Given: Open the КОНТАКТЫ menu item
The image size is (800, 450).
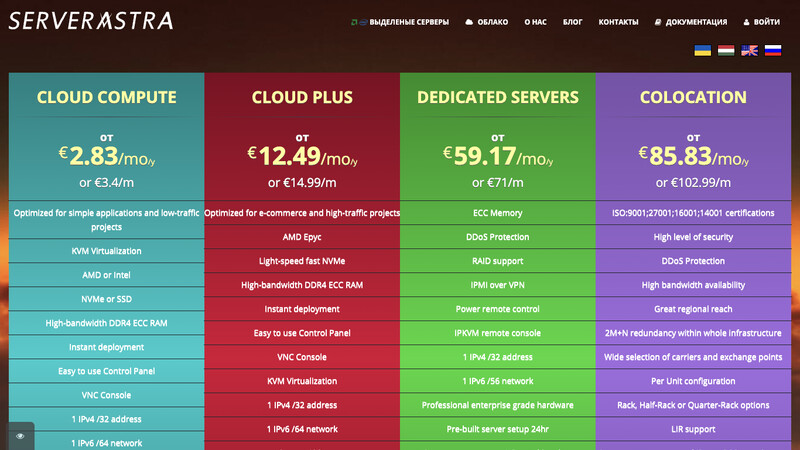Looking at the screenshot, I should click(x=618, y=21).
